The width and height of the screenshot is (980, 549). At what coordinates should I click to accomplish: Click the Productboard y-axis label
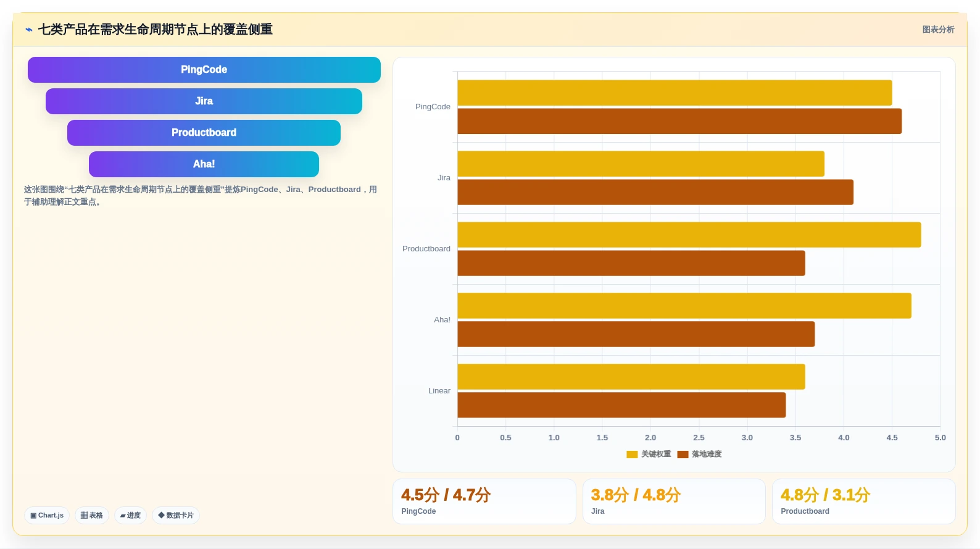[x=426, y=249]
